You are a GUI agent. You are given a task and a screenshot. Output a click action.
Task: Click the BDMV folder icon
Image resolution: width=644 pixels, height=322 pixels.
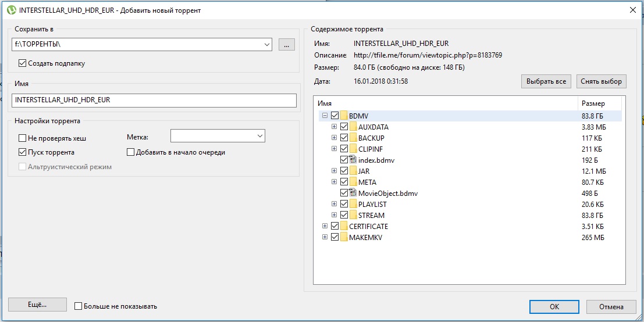[343, 116]
